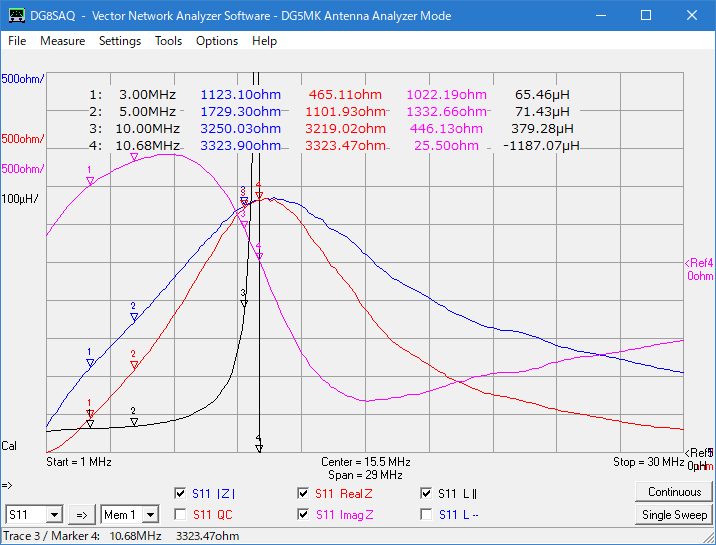Click marker 4 inductance -1187.07µH
Viewport: 716px width, 545px height.
[541, 146]
